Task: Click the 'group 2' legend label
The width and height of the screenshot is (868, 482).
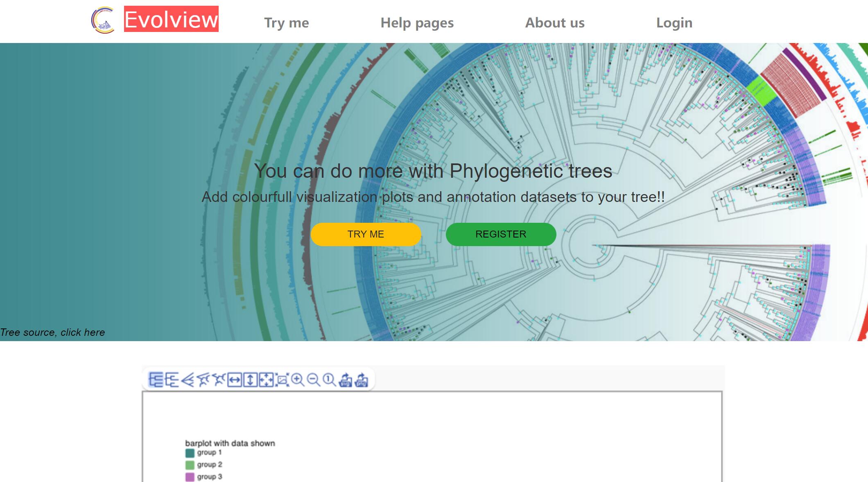Action: 209,465
